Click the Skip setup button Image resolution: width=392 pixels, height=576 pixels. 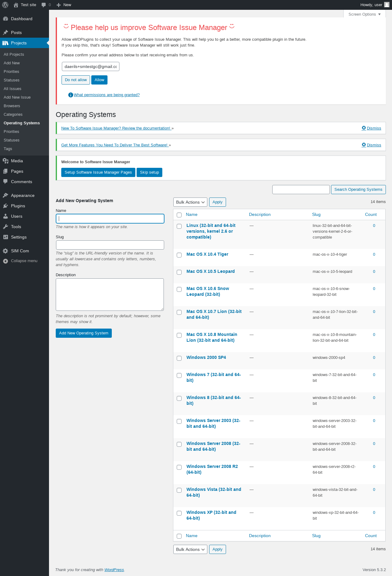coord(149,172)
